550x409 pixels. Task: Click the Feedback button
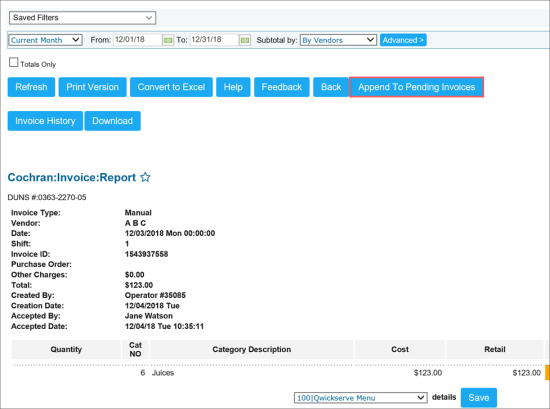coord(282,87)
